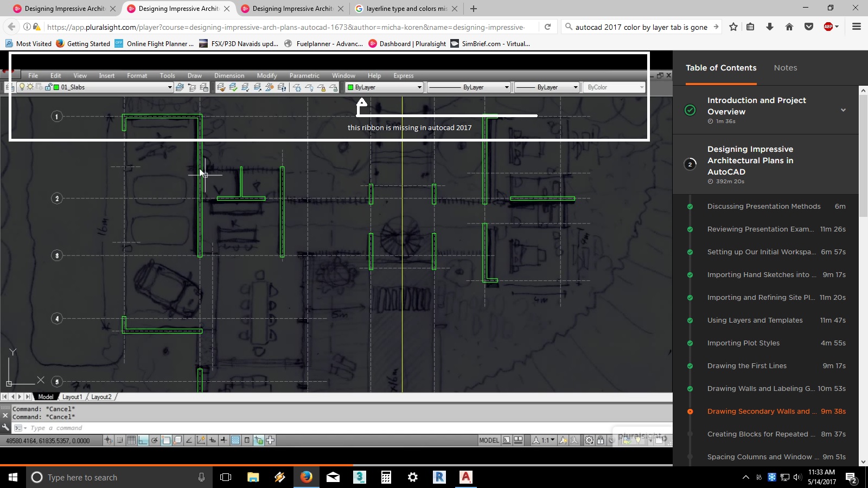Viewport: 868px width, 488px height.
Task: Toggle the padlock icon for 01_Slabs layer
Action: coord(48,87)
